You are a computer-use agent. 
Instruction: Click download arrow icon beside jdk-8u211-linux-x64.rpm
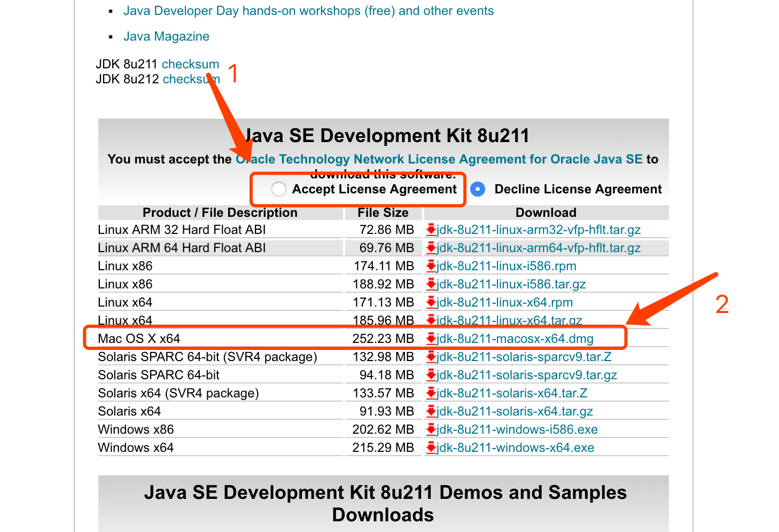pyautogui.click(x=431, y=303)
